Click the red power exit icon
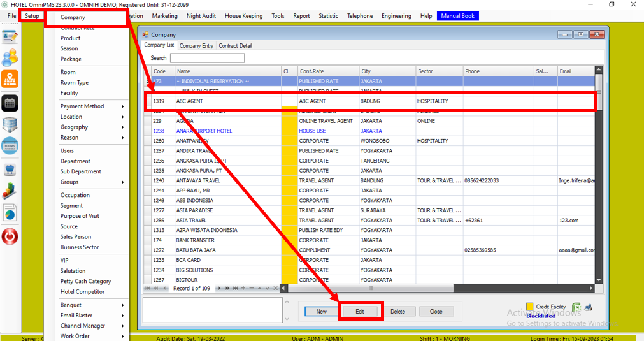Viewport: 644px width, 341px height. tap(10, 236)
